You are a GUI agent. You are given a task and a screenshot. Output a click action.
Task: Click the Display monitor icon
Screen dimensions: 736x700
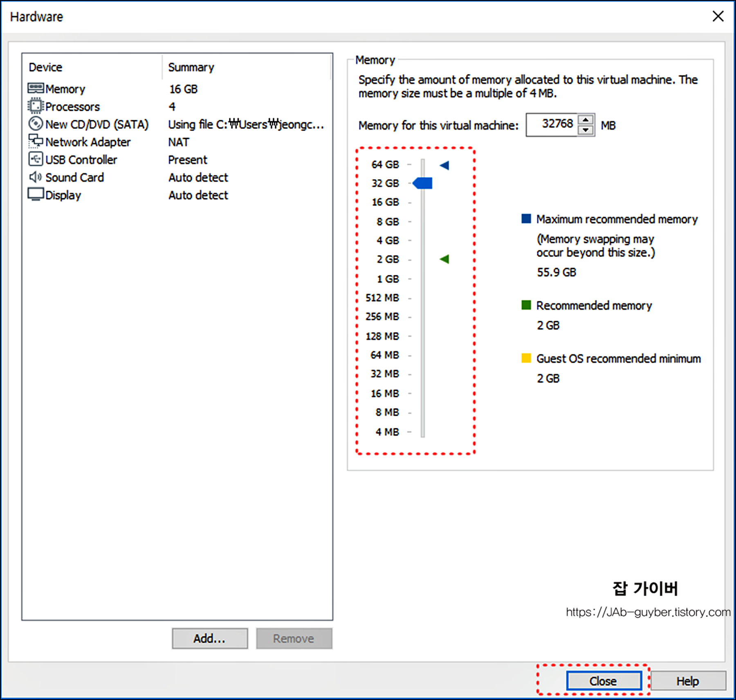tap(36, 194)
